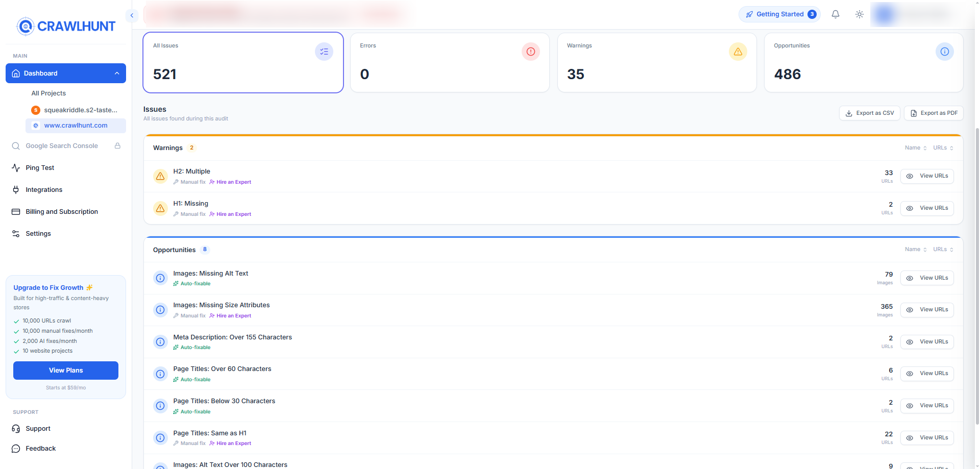Open the notifications bell

tap(836, 14)
